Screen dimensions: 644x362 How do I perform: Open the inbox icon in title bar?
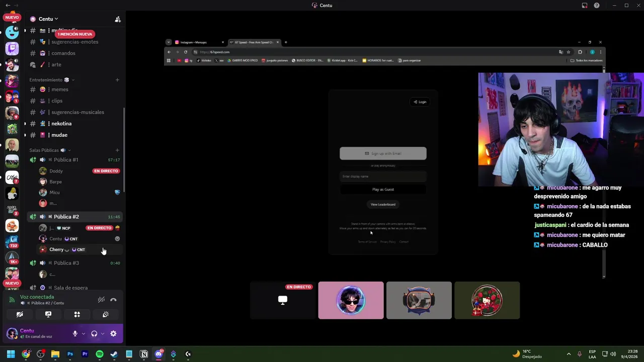(x=585, y=5)
